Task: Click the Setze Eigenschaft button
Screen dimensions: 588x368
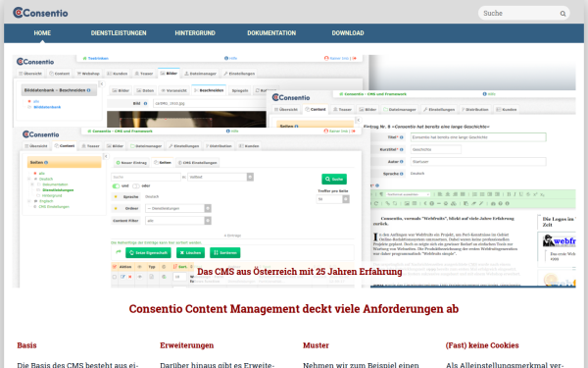Action: [x=148, y=253]
